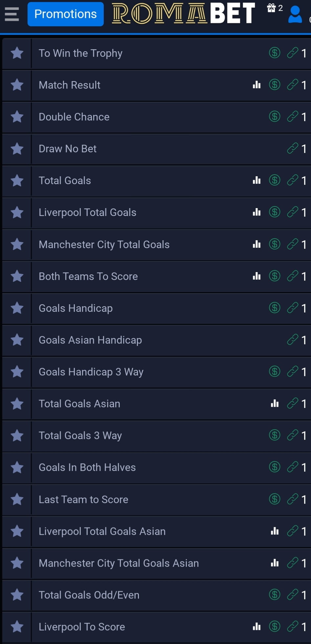Click the ROMABET logo
Viewport: 311px width, 644px height.
coord(183,14)
